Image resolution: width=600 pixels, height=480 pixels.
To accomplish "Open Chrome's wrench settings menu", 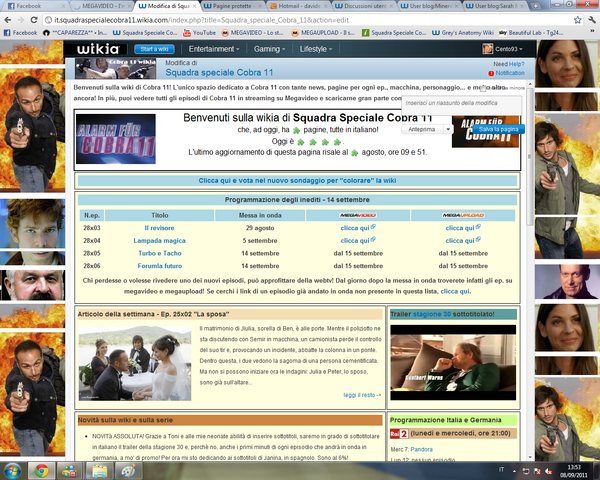I will click(x=592, y=20).
